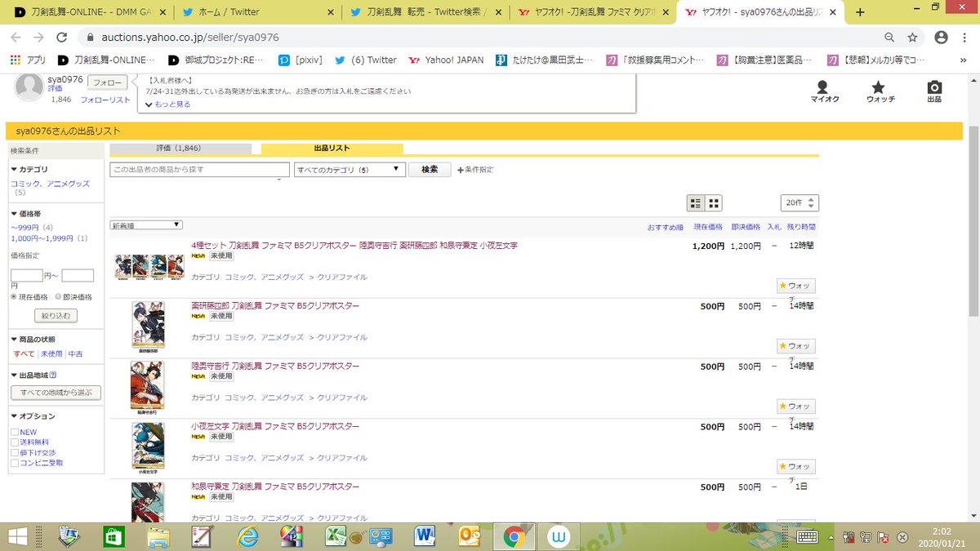Viewport: 980px width, 551px height.
Task: Open the 出品地域 help question icon
Action: pos(53,375)
